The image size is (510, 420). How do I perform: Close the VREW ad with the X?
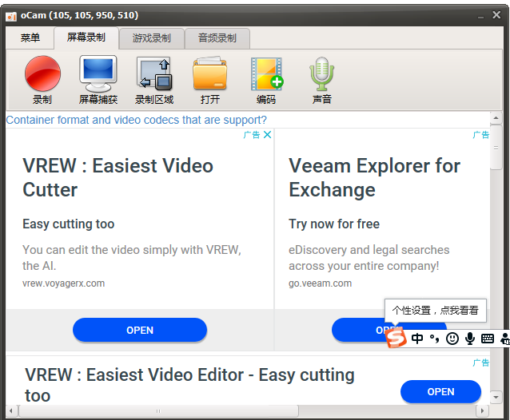point(267,135)
